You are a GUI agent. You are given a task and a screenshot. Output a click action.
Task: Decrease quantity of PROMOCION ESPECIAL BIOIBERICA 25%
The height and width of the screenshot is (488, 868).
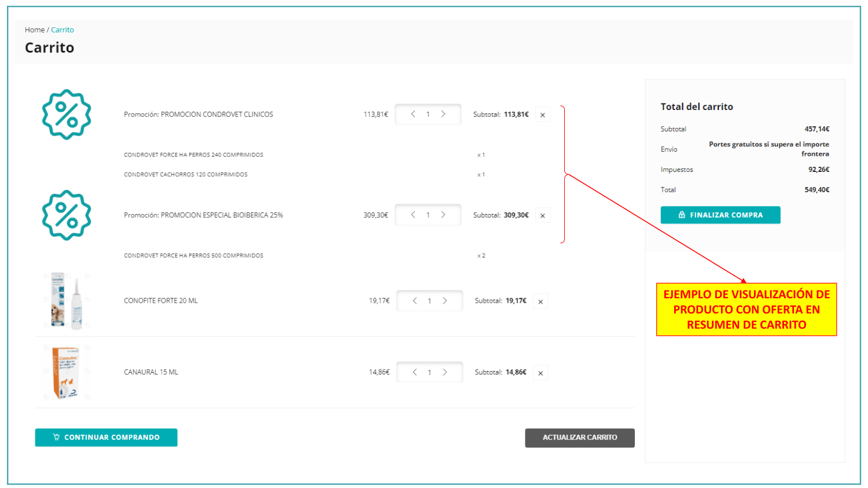[413, 215]
